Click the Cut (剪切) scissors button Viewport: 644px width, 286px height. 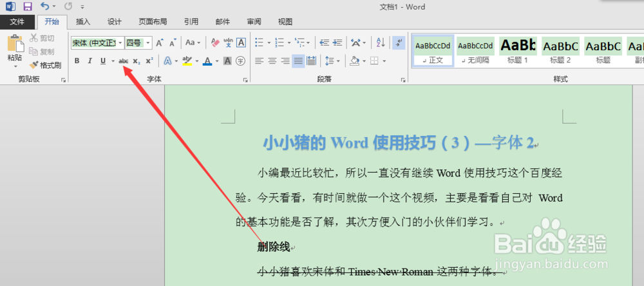tap(42, 38)
